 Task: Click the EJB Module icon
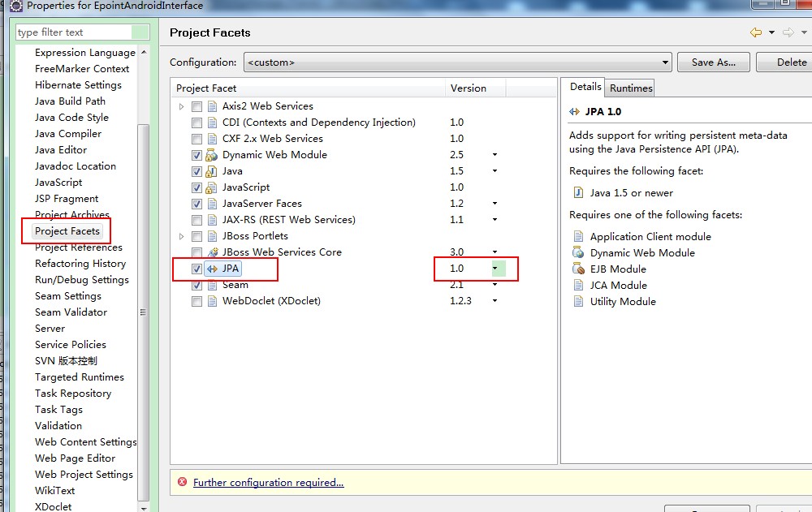(578, 269)
